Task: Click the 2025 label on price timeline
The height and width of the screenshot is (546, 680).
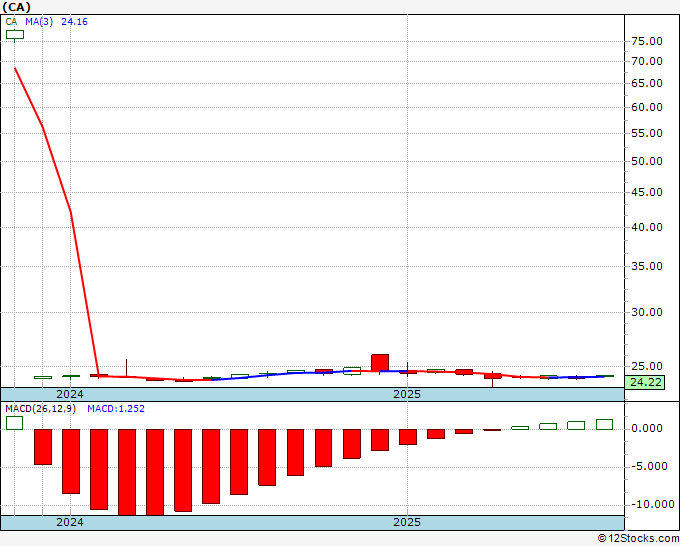Action: point(407,394)
